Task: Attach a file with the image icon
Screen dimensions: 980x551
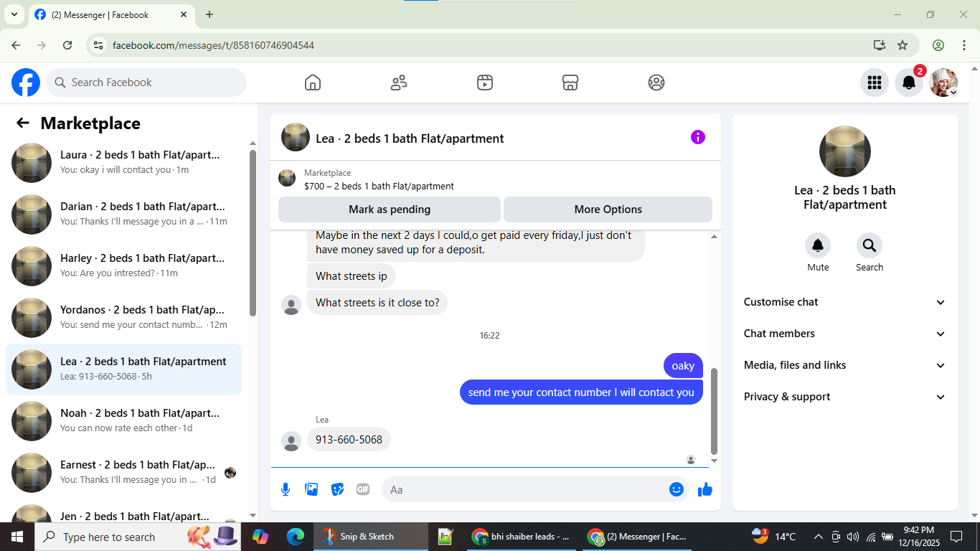Action: pos(311,489)
